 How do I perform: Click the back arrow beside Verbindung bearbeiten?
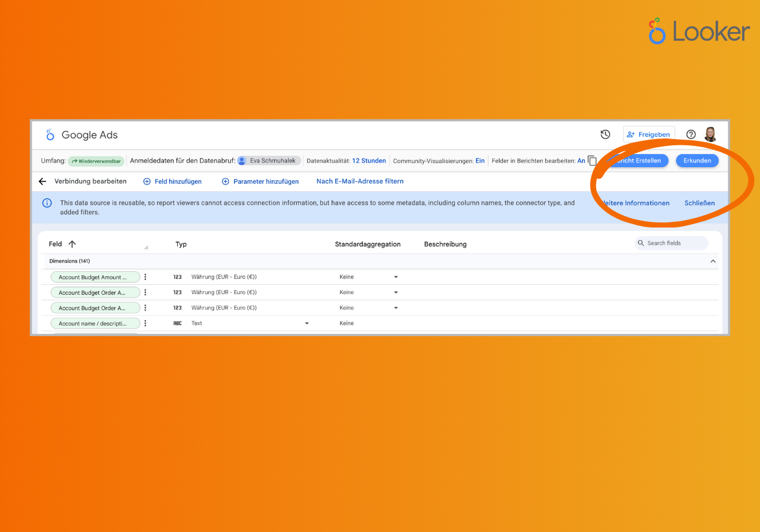click(43, 182)
